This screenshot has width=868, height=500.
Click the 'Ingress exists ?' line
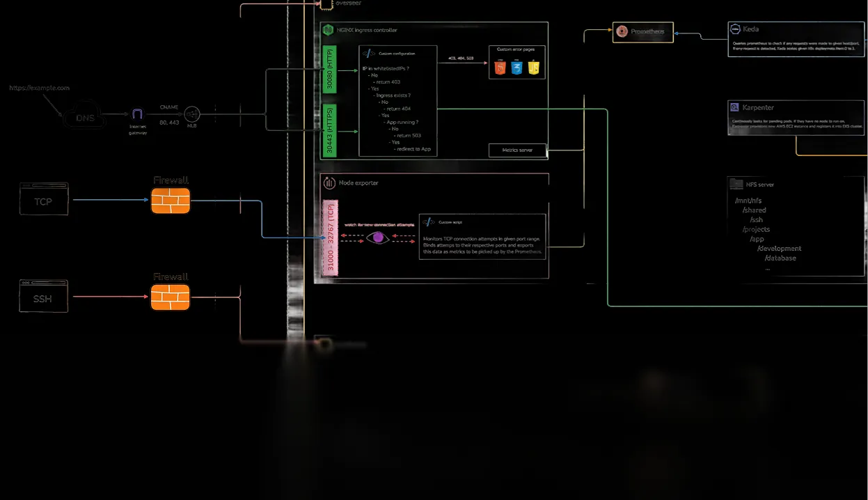tap(392, 95)
